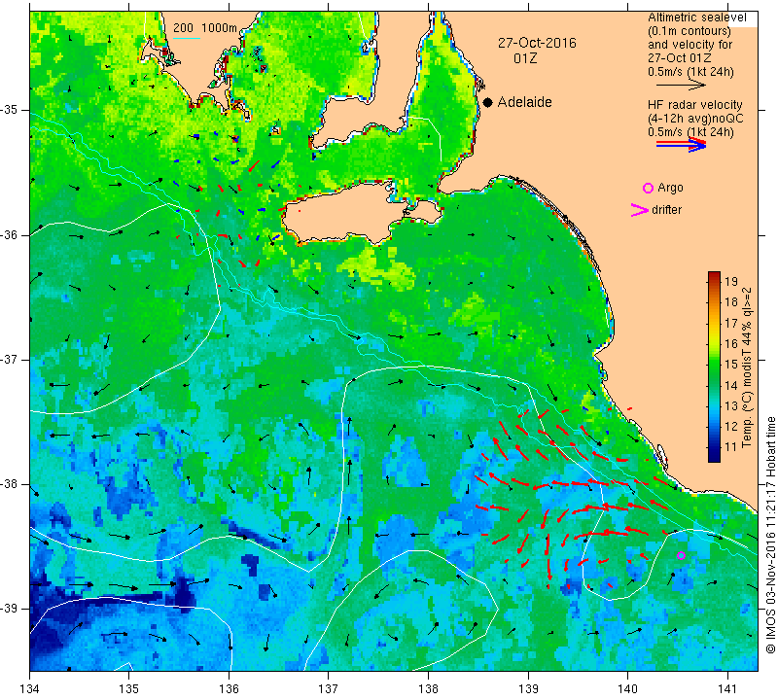This screenshot has width=778, height=700.
Task: Click the red-blue HF radar scale arrow
Action: click(x=681, y=144)
